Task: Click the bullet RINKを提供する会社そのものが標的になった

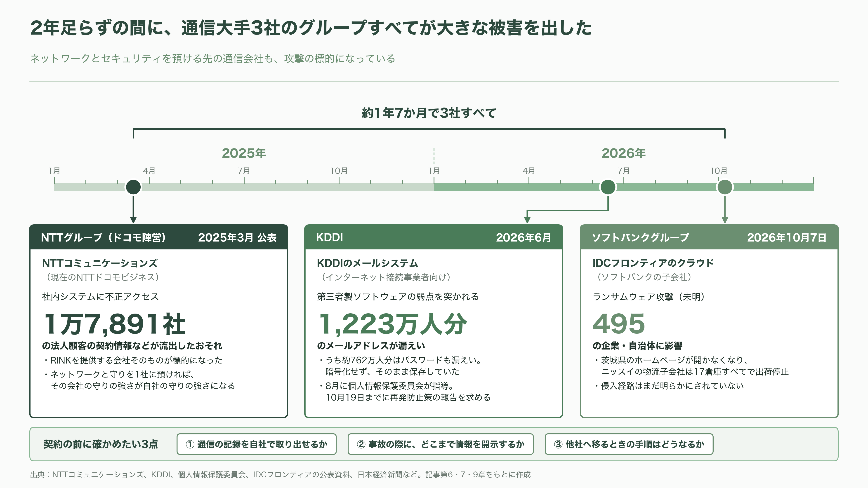Action: pyautogui.click(x=133, y=360)
